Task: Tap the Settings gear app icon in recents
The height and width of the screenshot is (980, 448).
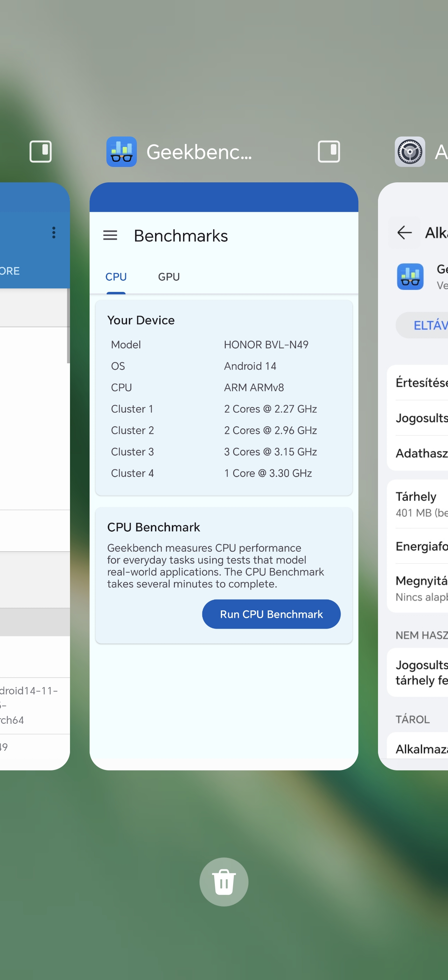Action: [x=409, y=152]
